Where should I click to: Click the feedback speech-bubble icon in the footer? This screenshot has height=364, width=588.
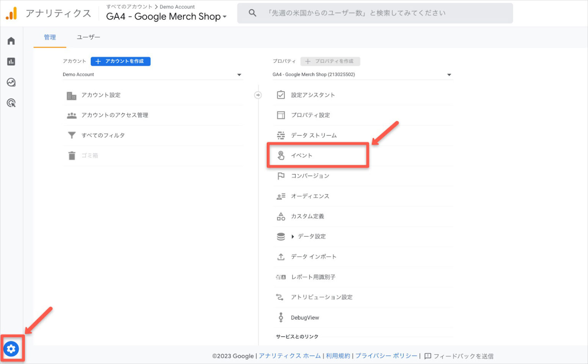click(428, 356)
